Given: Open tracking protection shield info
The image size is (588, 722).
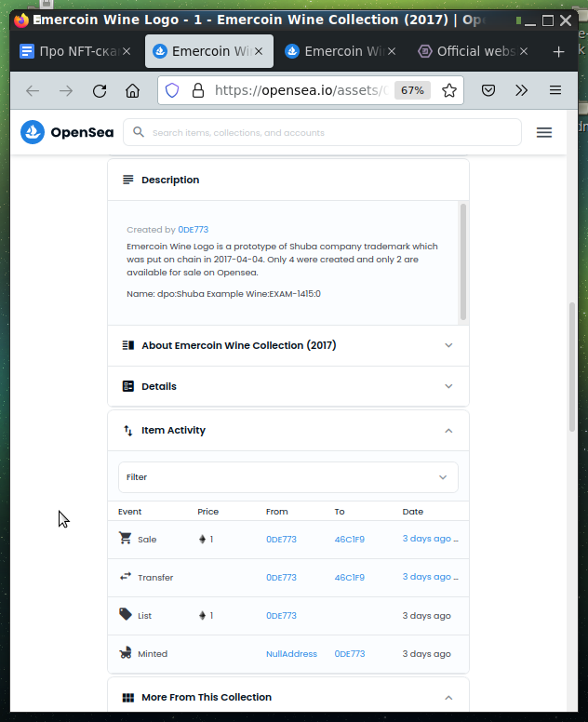Looking at the screenshot, I should [172, 90].
